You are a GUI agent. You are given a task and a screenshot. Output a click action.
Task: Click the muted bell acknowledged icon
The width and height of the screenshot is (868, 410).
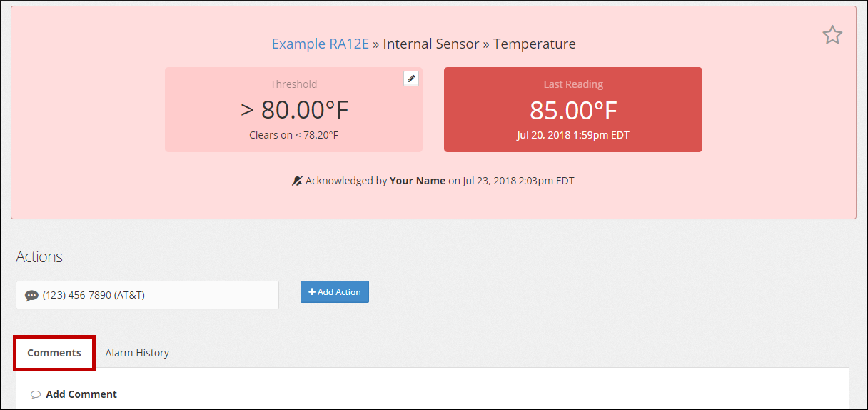pyautogui.click(x=297, y=181)
